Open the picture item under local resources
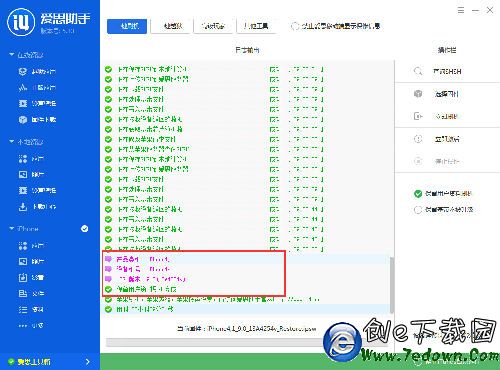Image resolution: width=500 pixels, height=370 pixels. click(31, 174)
